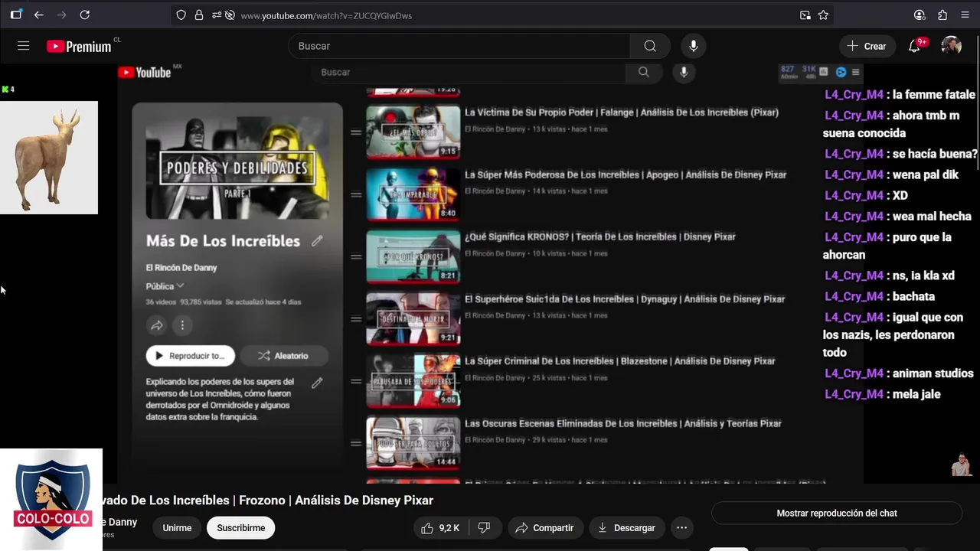
Task: Open the browser extensions puzzle icon
Action: click(x=942, y=15)
